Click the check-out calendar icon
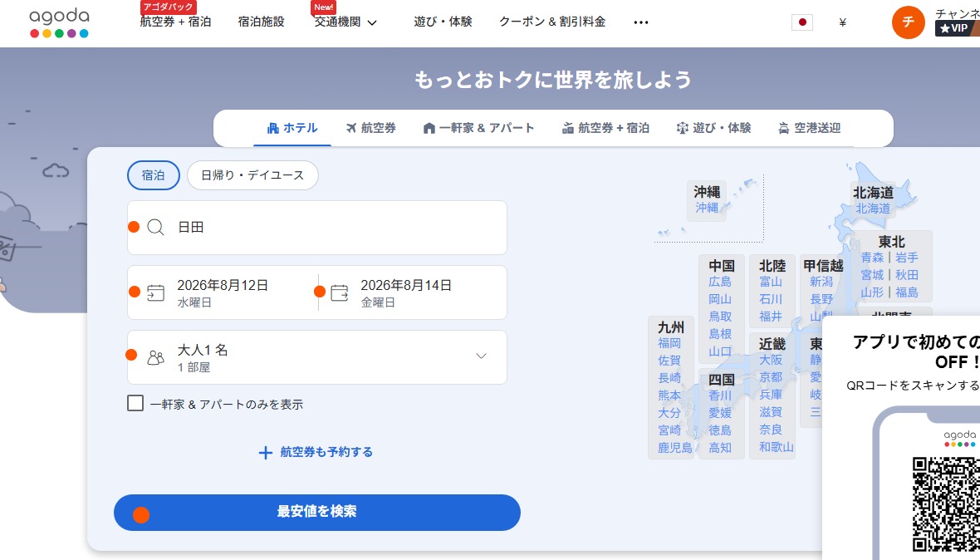This screenshot has height=560, width=980. coord(340,292)
